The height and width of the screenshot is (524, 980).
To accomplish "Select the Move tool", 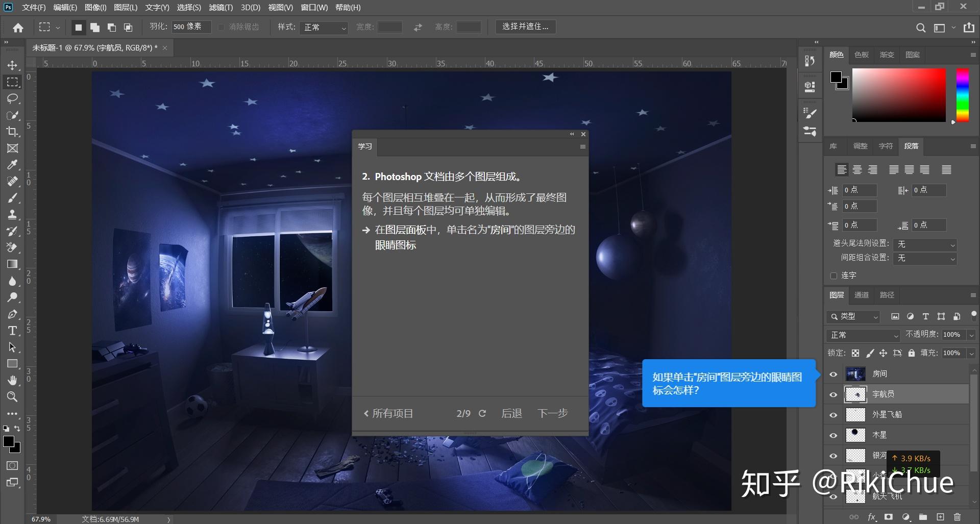I will pos(13,65).
